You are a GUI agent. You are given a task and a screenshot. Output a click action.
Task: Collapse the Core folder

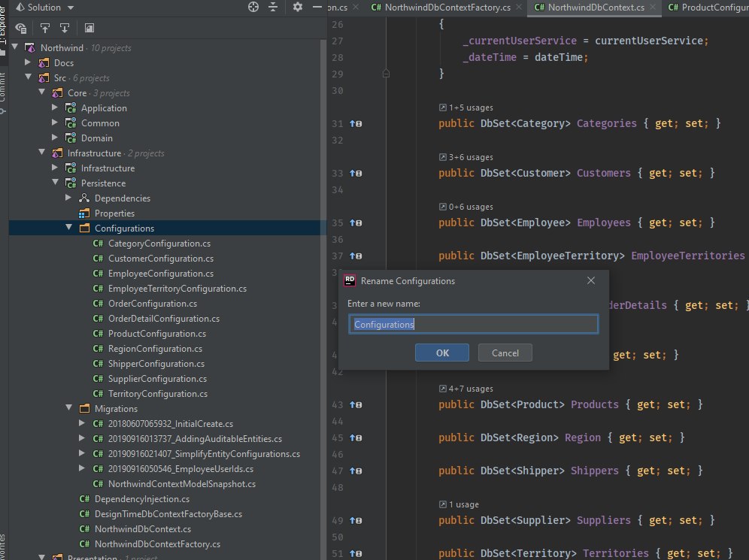click(x=41, y=92)
